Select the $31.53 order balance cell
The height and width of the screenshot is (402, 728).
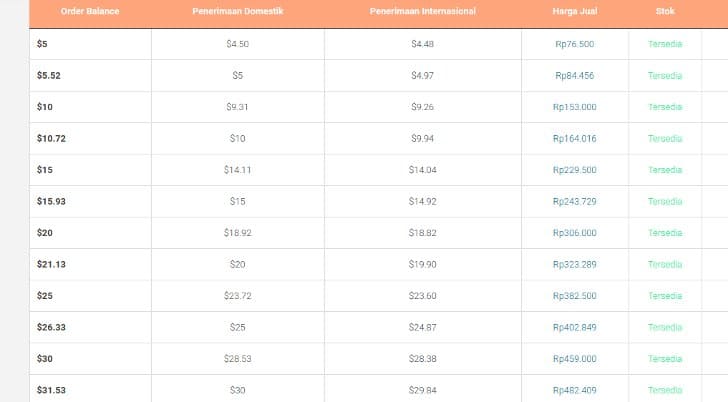tap(51, 390)
